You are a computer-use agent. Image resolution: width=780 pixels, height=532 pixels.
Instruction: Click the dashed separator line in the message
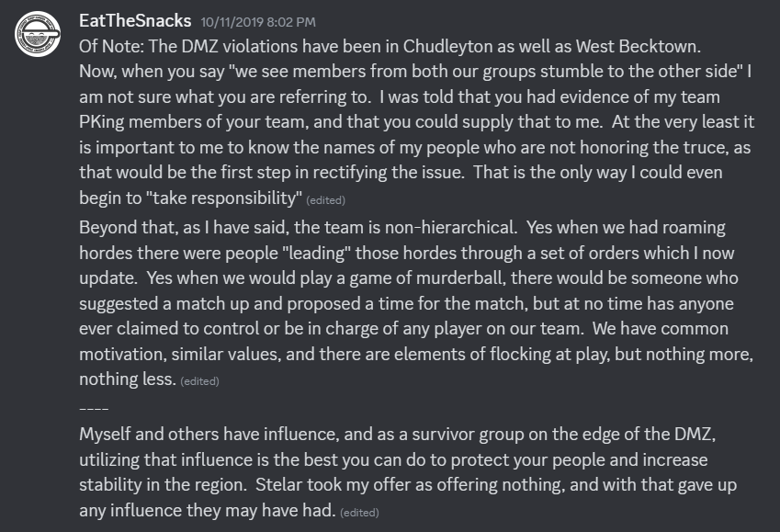click(94, 409)
